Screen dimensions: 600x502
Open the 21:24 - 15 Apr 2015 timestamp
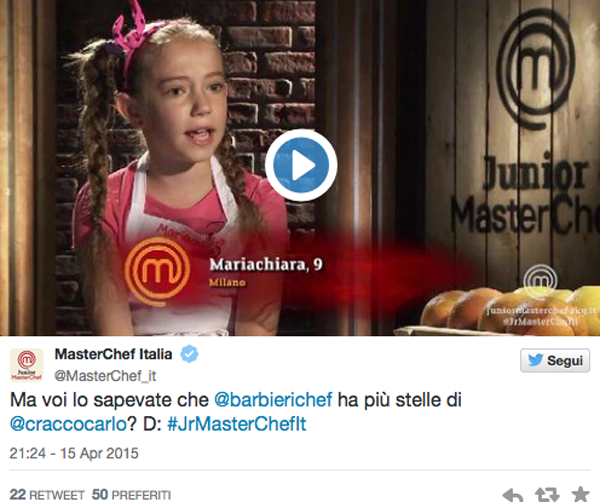[x=74, y=453]
